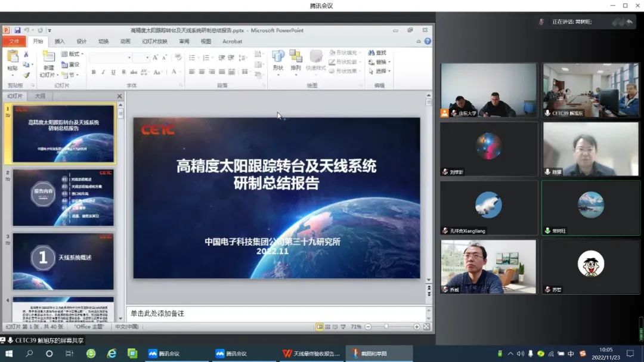Viewport: 644px width, 362px height.
Task: Switch to the Design (设计) ribbon tab
Action: tap(81, 42)
